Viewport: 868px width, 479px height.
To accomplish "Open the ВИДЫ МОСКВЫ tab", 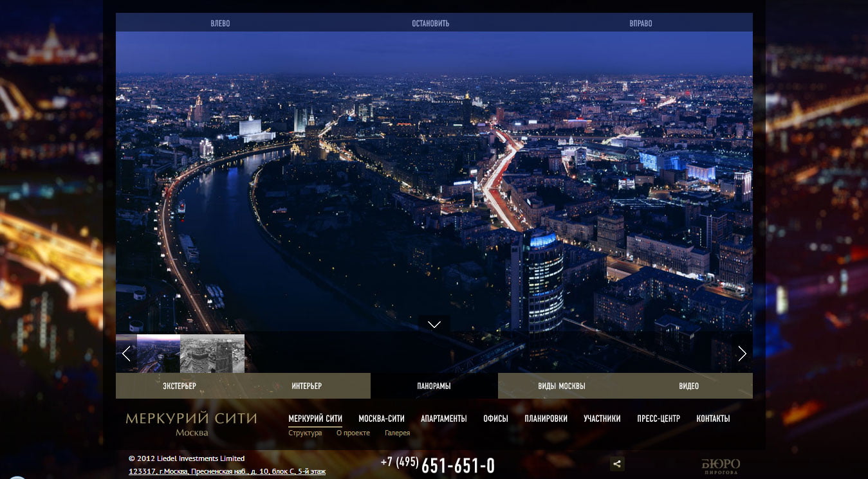I will [561, 386].
